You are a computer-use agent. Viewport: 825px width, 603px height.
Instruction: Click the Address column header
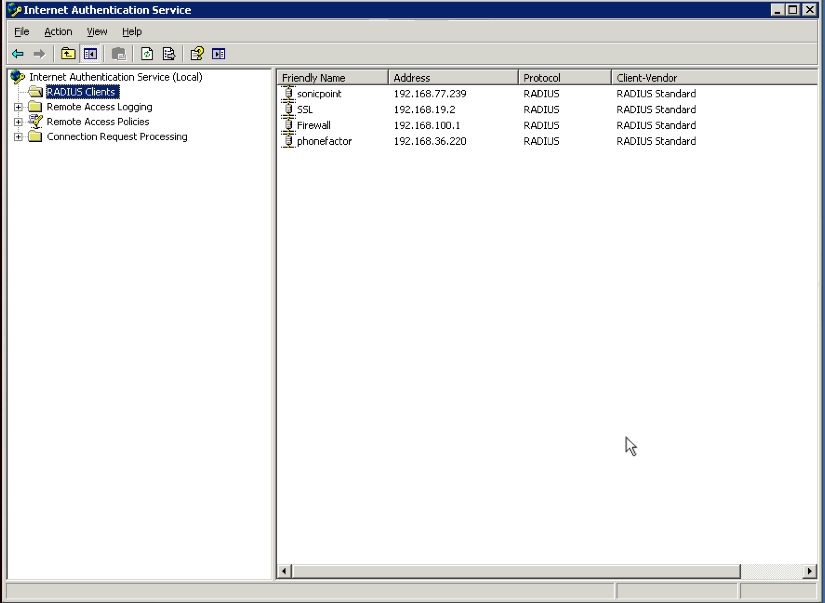click(x=453, y=78)
